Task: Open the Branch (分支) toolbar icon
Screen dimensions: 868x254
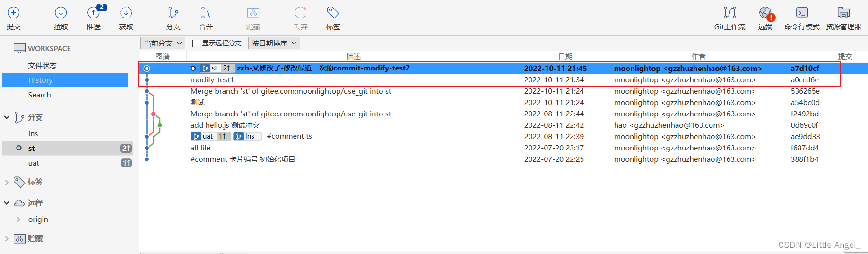Action: [173, 13]
